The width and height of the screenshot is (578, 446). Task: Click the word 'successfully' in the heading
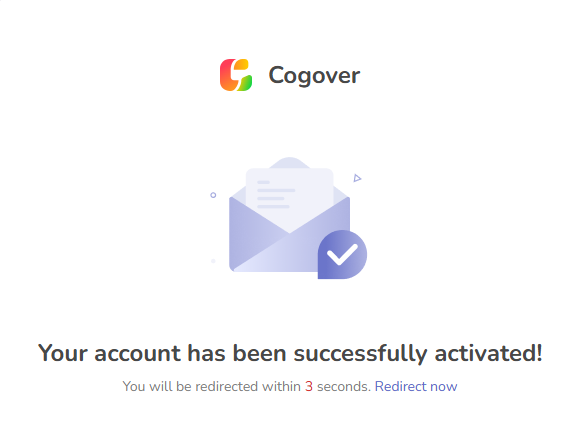[x=360, y=354]
